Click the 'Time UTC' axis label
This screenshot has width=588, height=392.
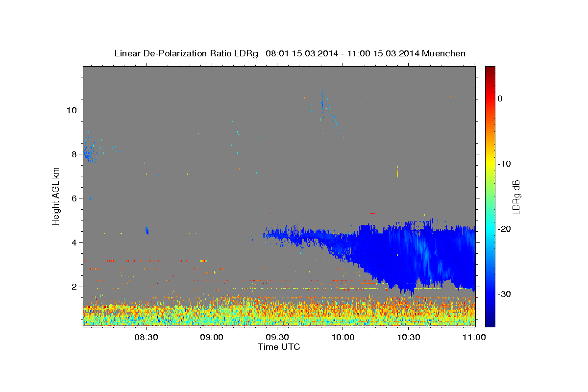pos(279,347)
